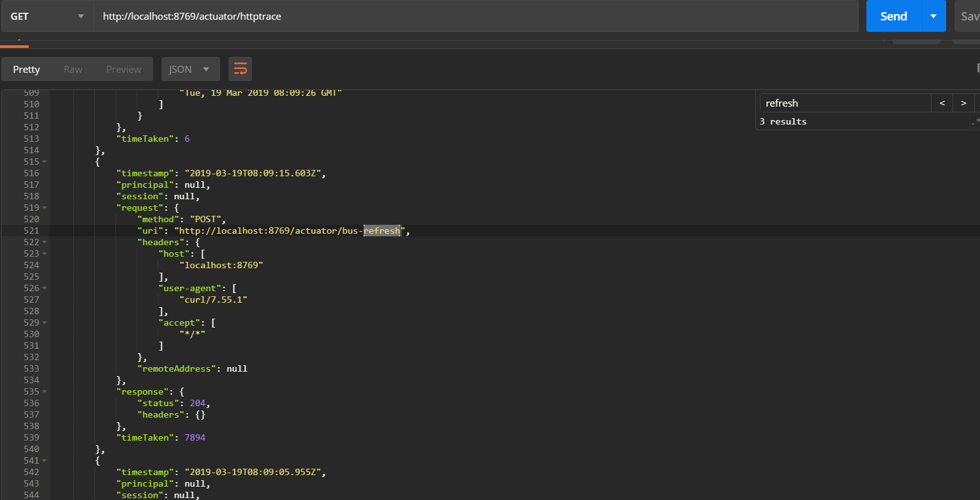Jump to next search match
980x500 pixels.
[963, 103]
